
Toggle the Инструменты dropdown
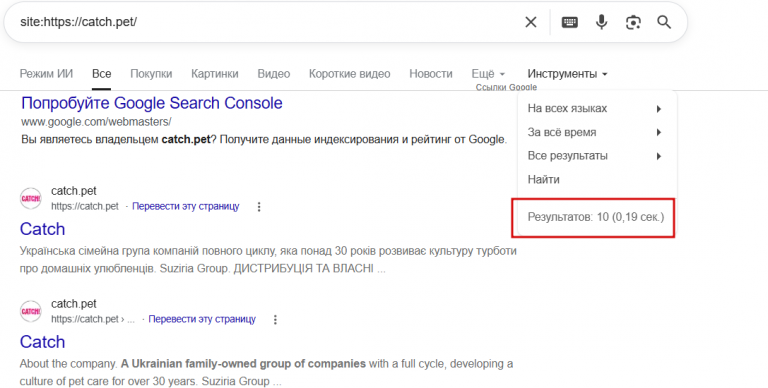tap(567, 74)
